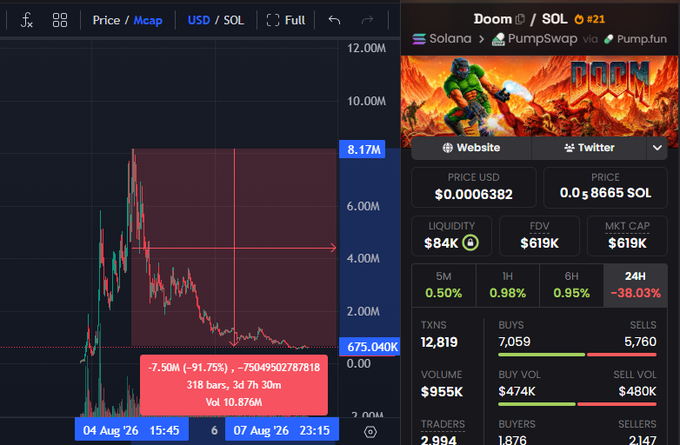Click the FDV $619K value

point(539,243)
